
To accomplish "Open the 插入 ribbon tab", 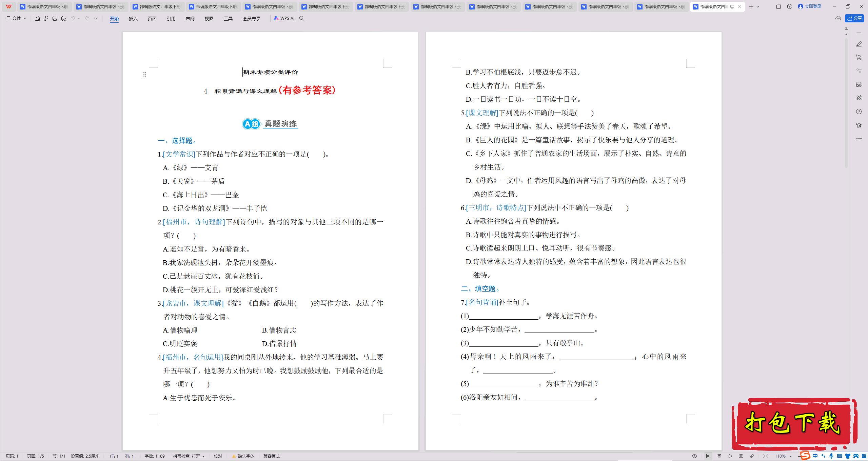I will point(133,19).
